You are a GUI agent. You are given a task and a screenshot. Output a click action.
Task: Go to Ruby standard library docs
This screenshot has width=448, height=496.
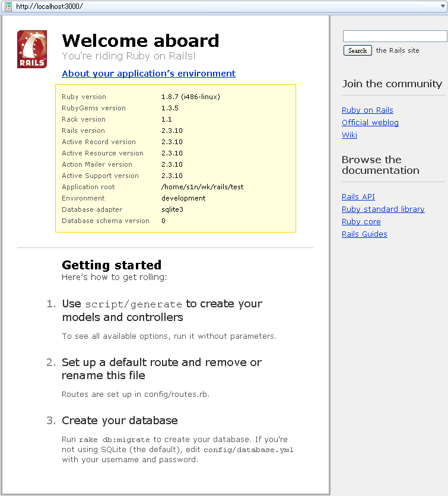(x=383, y=209)
